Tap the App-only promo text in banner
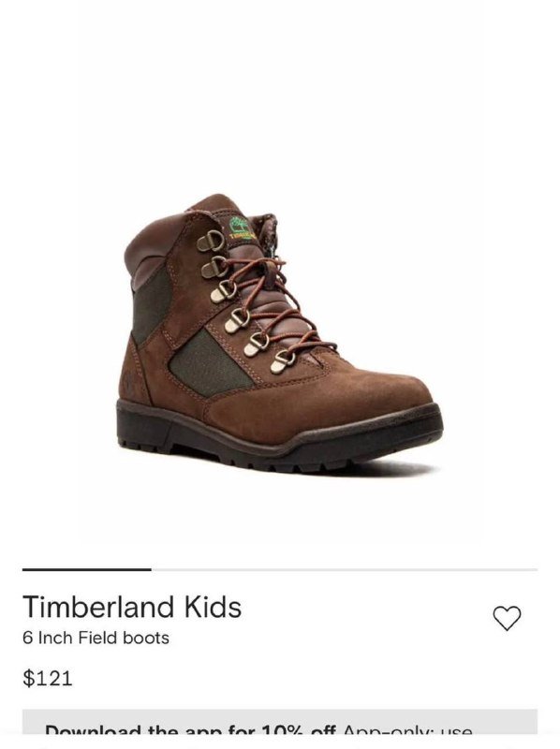 [407, 730]
